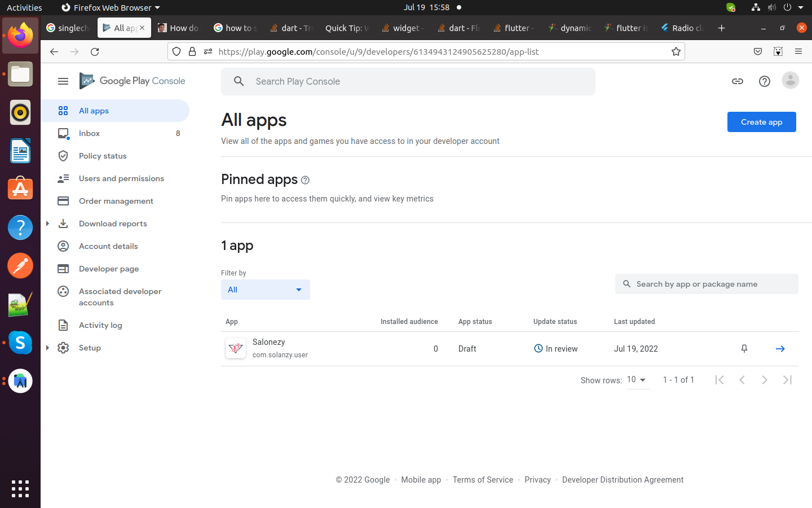Open the hamburger navigation menu icon
The image size is (812, 508).
[x=63, y=81]
